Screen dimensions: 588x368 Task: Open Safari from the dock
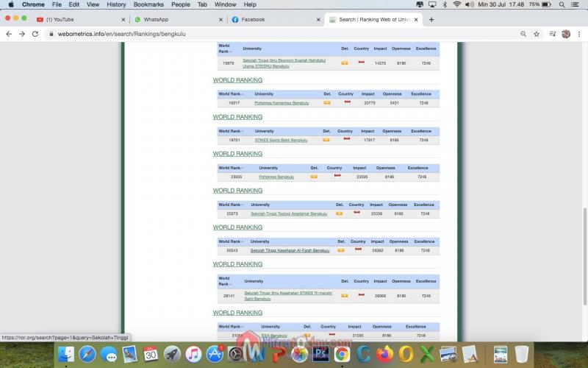point(87,354)
